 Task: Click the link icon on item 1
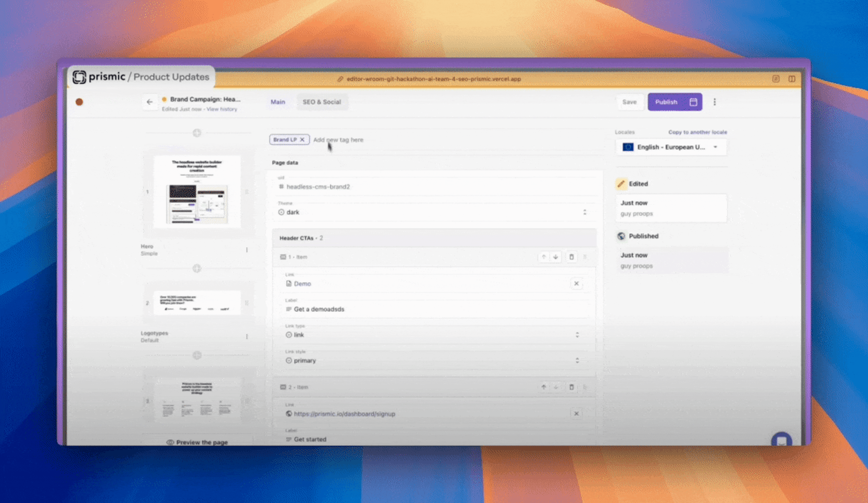click(289, 283)
